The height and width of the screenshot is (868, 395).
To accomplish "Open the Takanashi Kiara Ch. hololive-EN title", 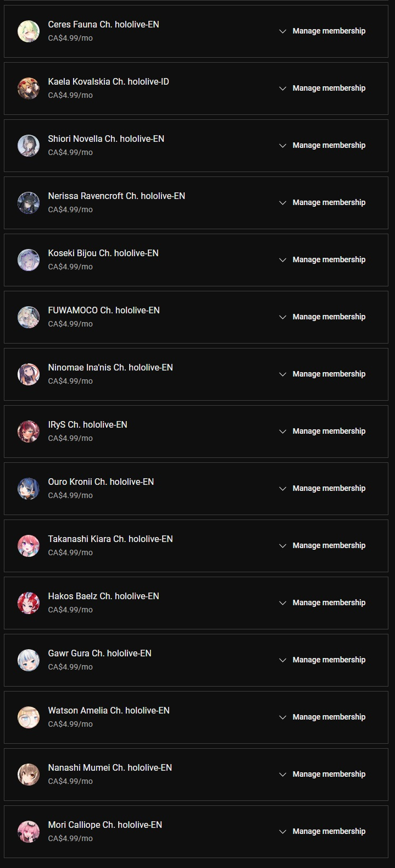I will click(110, 539).
